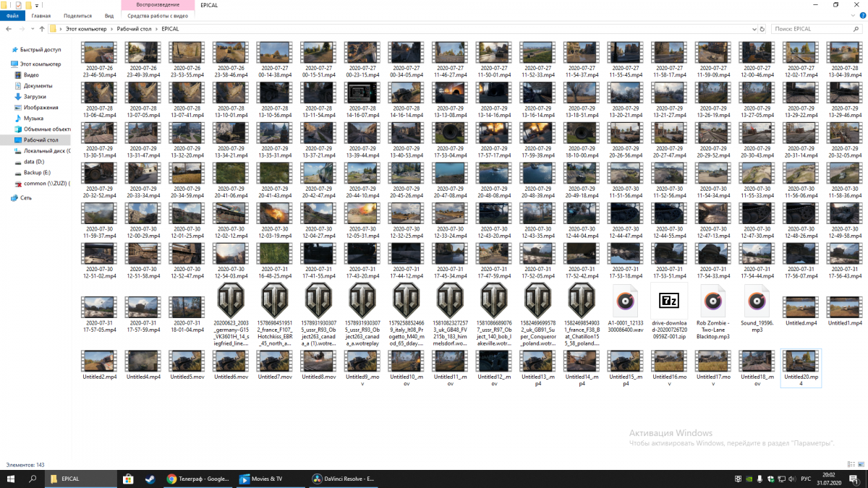The height and width of the screenshot is (488, 868).
Task: Open the recent locations dropdown arrow
Action: (32, 29)
